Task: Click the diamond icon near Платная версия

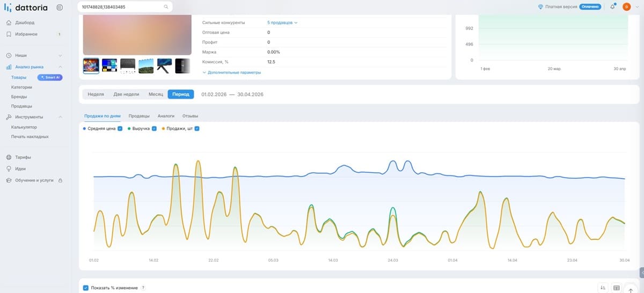Action: tap(540, 7)
